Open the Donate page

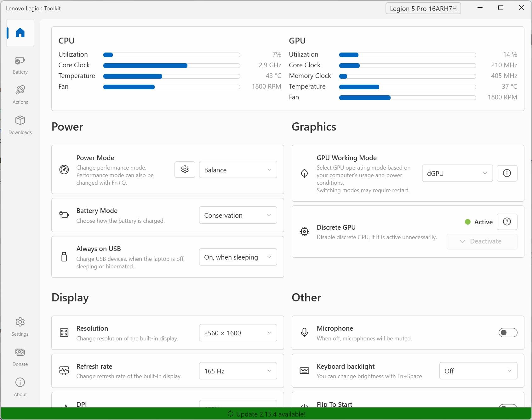[20, 357]
